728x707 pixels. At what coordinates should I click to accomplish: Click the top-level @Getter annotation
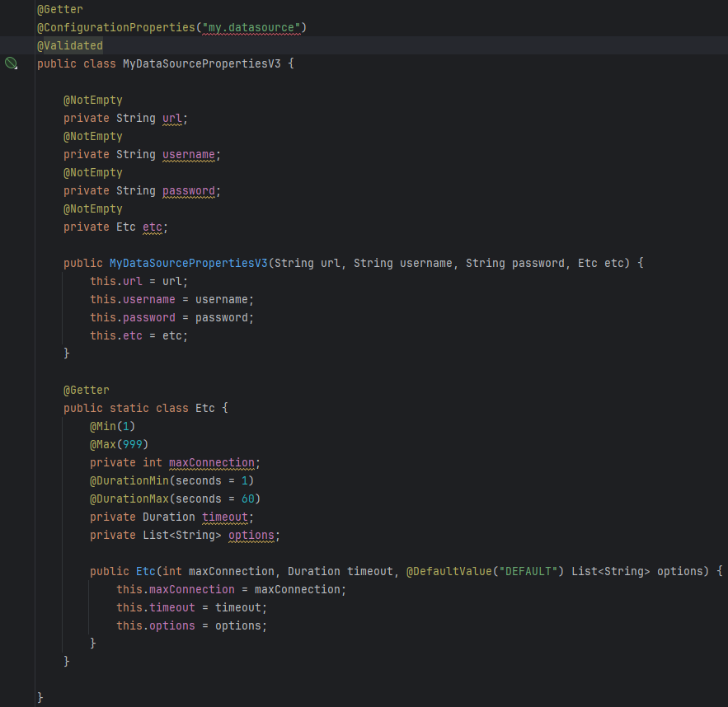point(60,9)
